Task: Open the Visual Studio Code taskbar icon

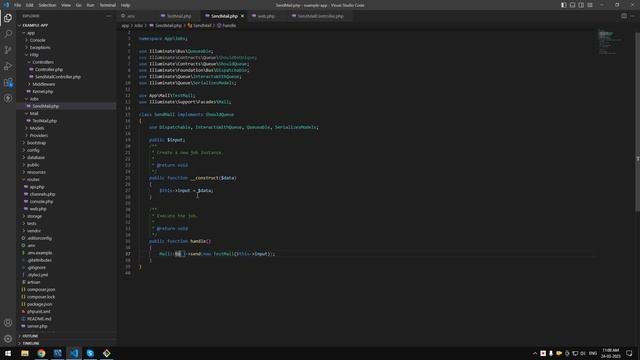Action: click(x=74, y=353)
